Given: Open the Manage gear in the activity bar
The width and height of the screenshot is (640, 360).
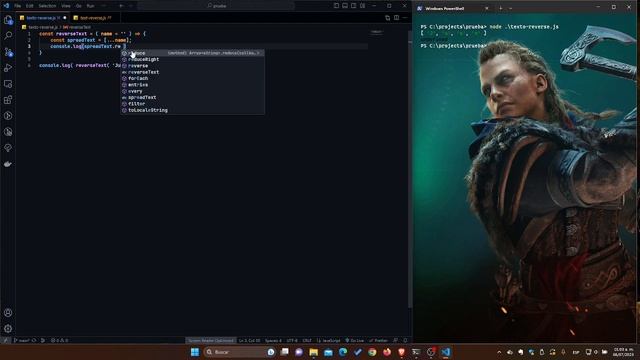Looking at the screenshot, I should point(8,329).
